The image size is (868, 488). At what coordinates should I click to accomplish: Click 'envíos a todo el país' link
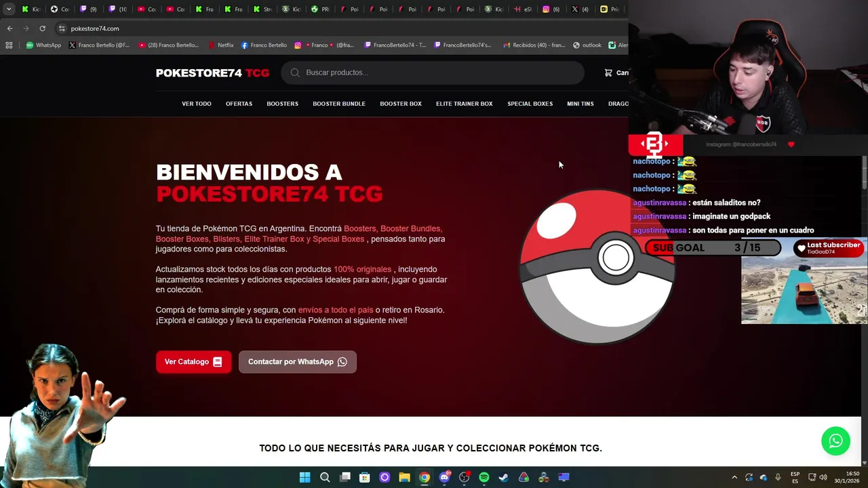pos(336,310)
